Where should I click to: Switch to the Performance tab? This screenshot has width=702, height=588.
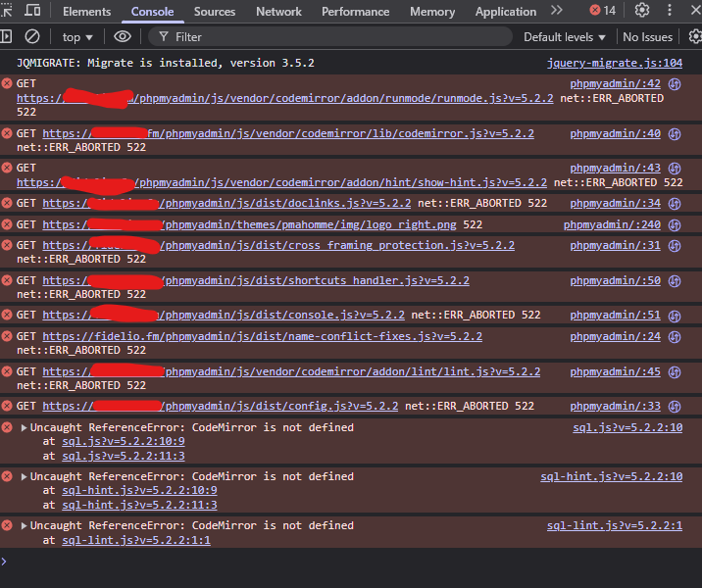tap(356, 12)
